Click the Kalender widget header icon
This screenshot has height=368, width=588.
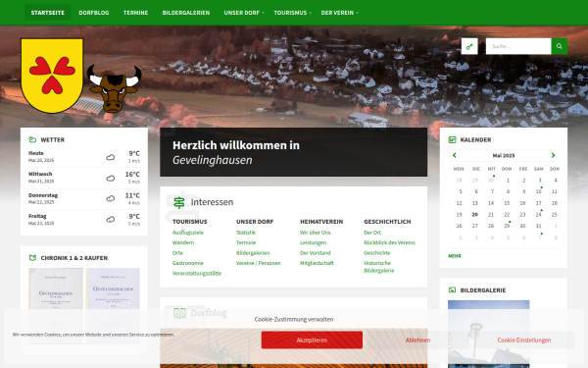[452, 139]
